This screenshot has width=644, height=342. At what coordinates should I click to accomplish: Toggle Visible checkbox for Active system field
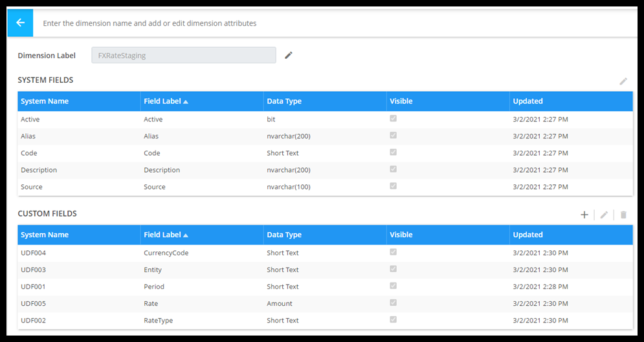click(393, 119)
